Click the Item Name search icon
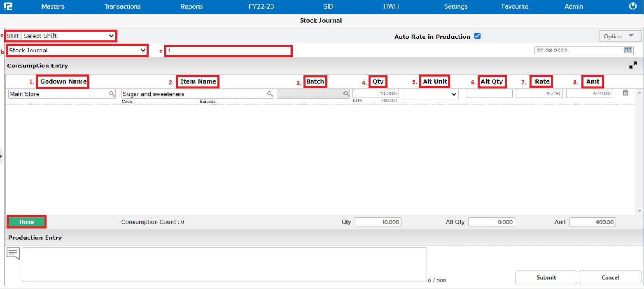 (270, 94)
